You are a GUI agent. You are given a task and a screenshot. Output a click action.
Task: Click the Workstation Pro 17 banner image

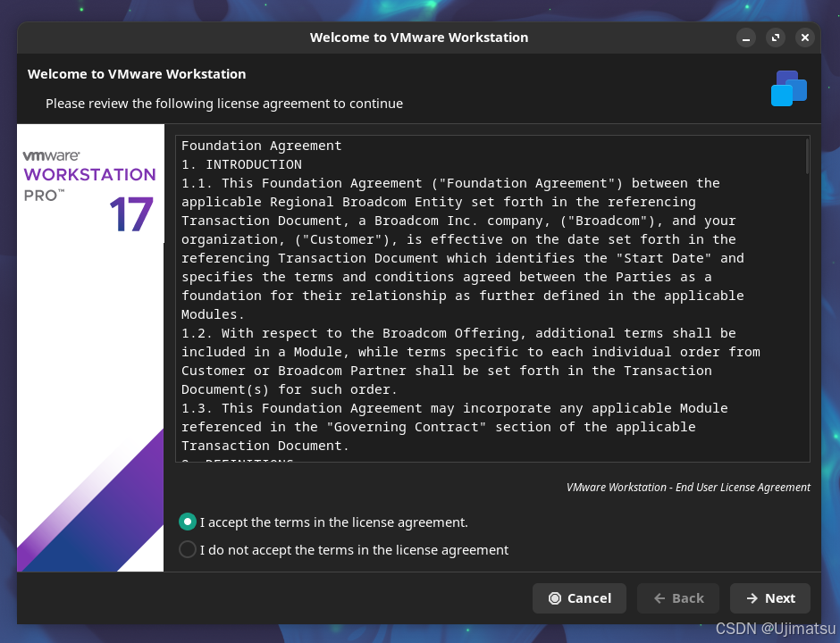[x=90, y=348]
